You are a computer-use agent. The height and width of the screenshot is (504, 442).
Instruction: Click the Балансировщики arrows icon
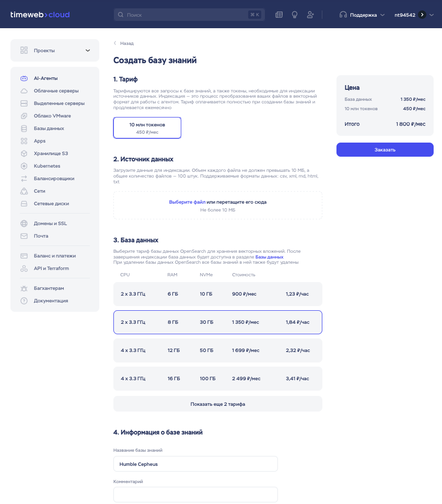pos(24,179)
